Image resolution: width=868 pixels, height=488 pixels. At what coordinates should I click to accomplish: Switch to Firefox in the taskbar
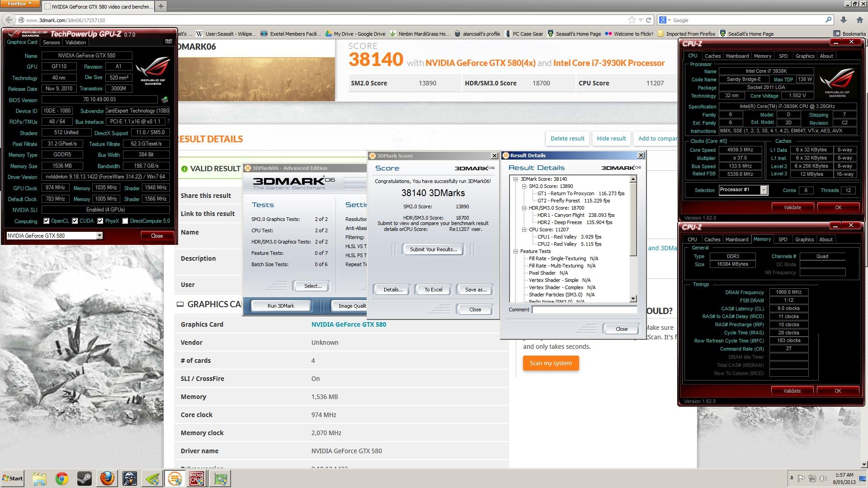[107, 479]
